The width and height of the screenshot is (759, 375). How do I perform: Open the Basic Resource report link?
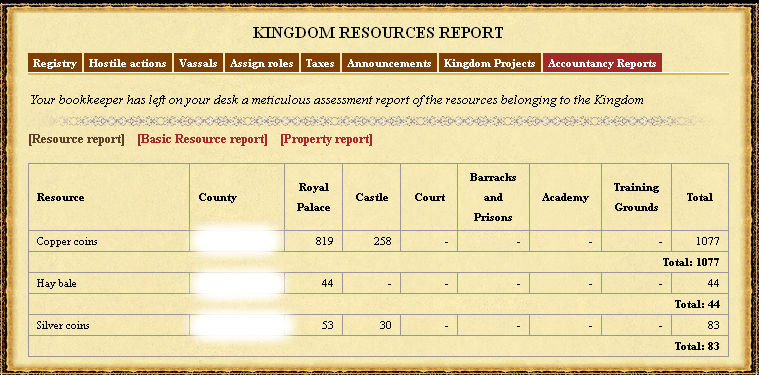tap(202, 139)
